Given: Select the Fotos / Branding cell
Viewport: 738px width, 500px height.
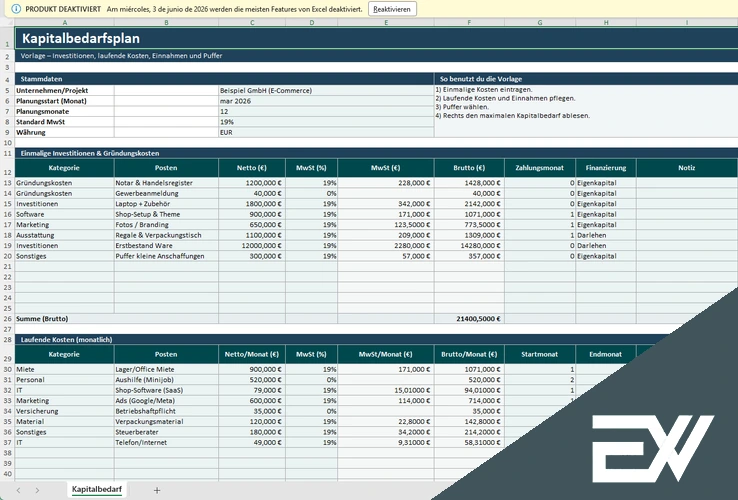Looking at the screenshot, I should pos(166,225).
